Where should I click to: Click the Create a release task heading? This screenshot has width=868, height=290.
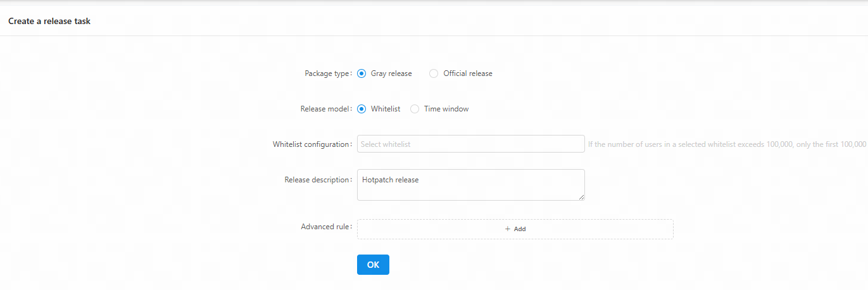pos(49,21)
